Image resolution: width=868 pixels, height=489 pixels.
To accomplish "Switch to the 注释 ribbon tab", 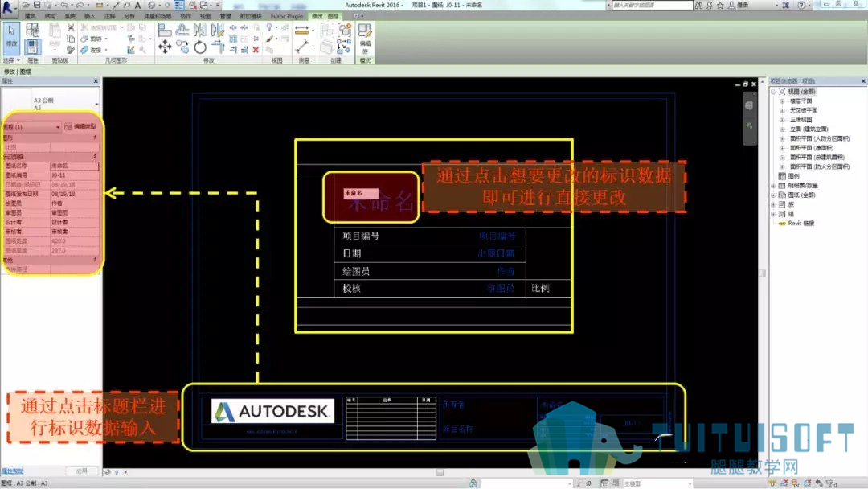I will tap(110, 16).
